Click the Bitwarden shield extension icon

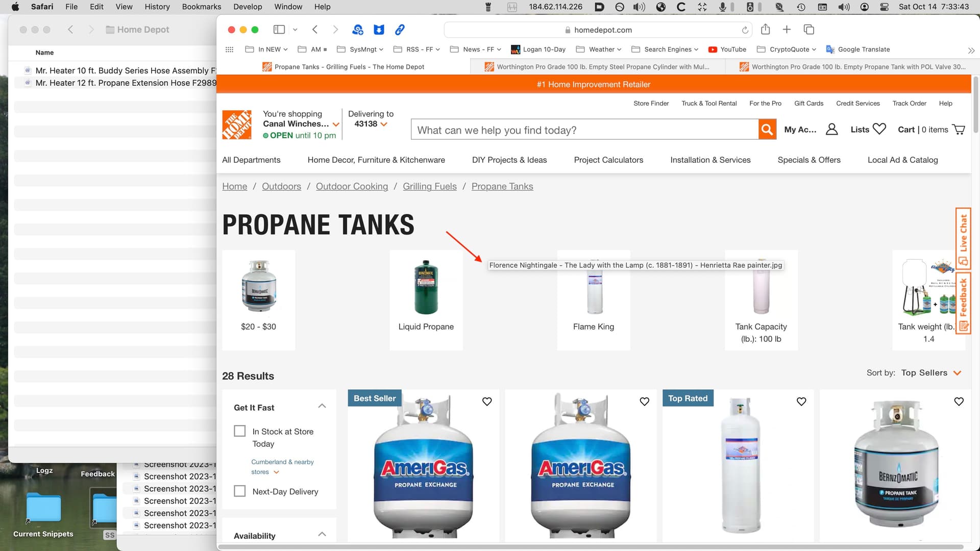379,30
